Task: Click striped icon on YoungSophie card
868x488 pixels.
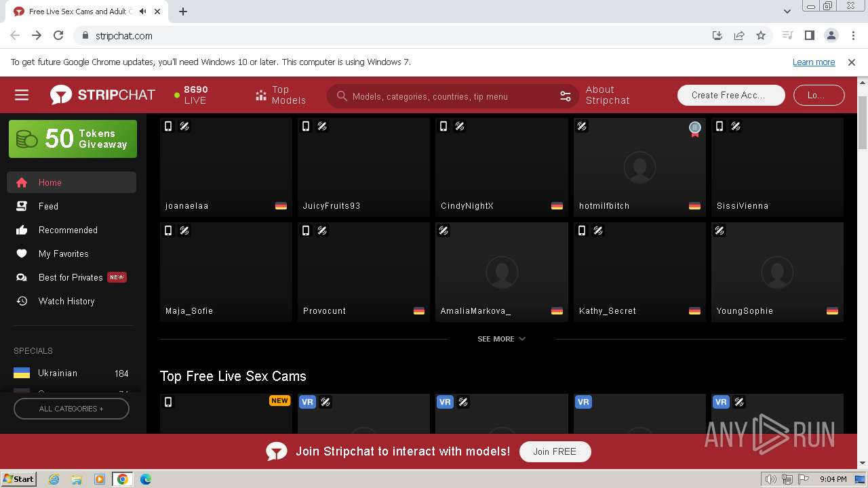Action: [719, 230]
